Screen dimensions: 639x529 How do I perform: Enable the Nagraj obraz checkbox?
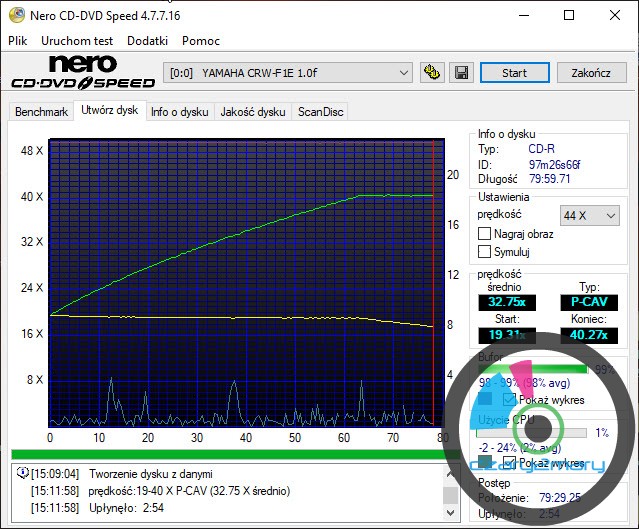click(x=485, y=233)
